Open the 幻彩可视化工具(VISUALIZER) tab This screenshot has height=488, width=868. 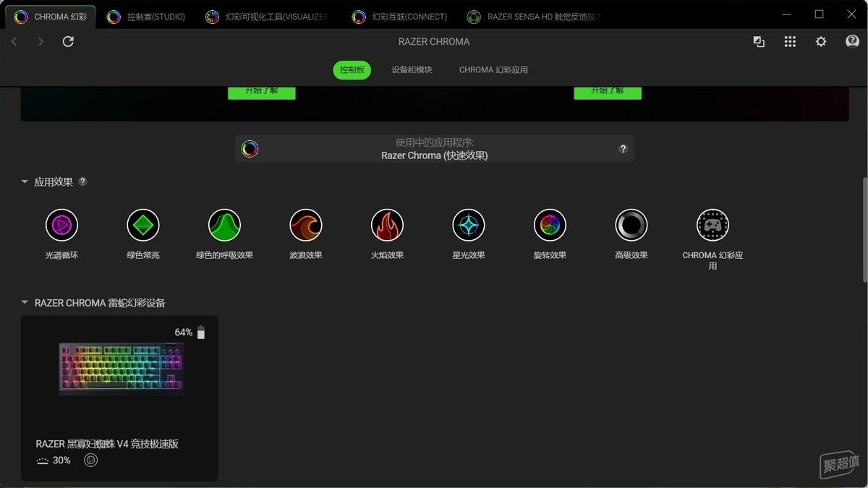tap(268, 17)
